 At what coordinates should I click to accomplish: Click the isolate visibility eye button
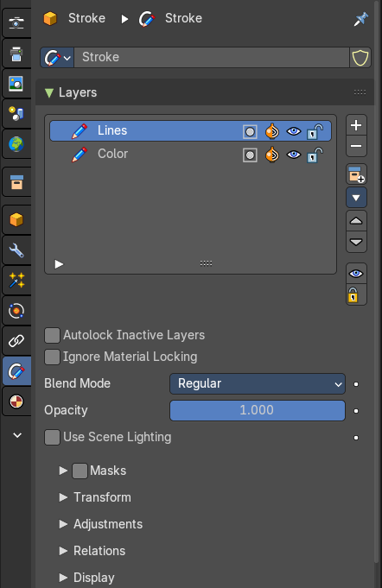356,274
